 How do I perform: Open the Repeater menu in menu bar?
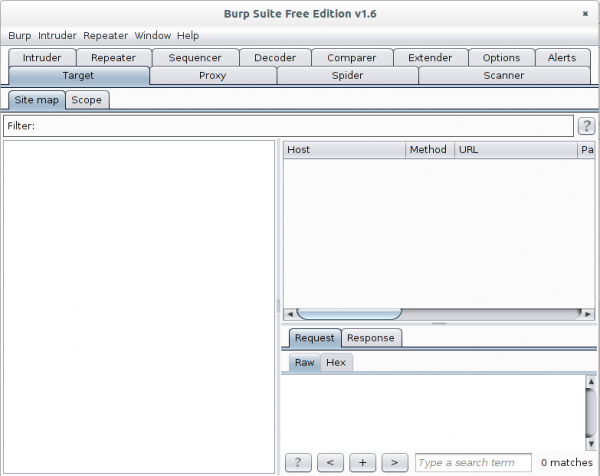105,36
